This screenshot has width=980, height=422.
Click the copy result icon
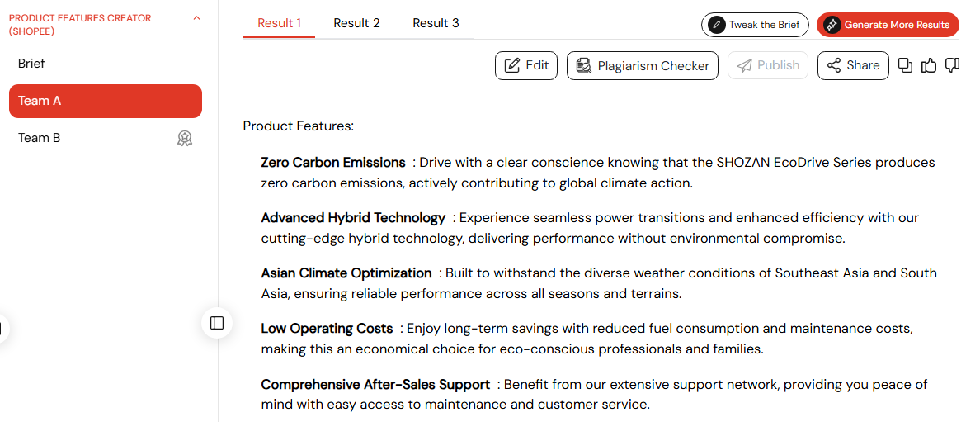(905, 65)
